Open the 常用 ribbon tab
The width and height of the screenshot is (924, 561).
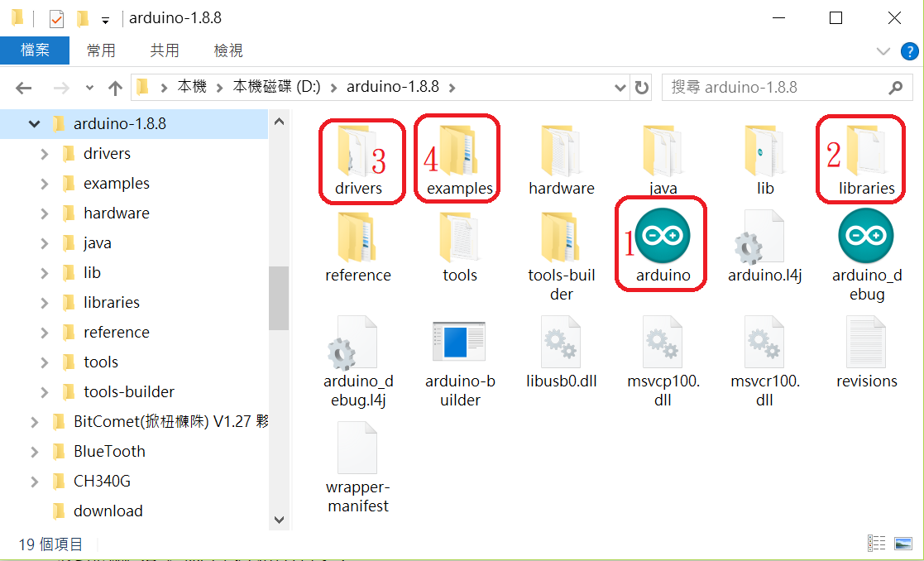[x=102, y=50]
